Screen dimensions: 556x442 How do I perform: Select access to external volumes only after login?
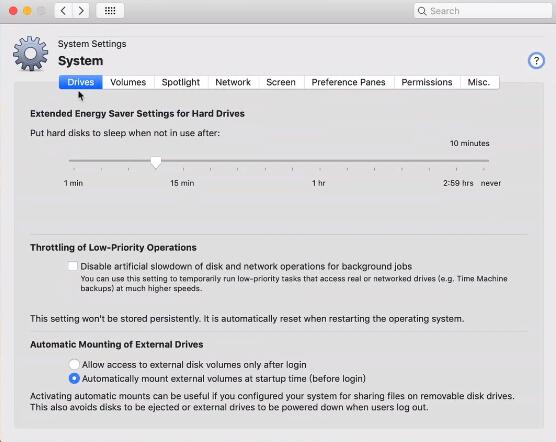tap(74, 364)
